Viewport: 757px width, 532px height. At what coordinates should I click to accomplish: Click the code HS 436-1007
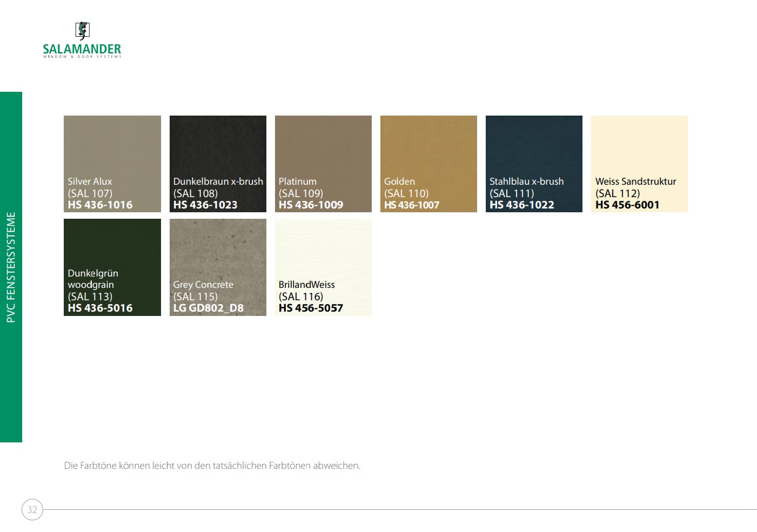[x=412, y=205]
